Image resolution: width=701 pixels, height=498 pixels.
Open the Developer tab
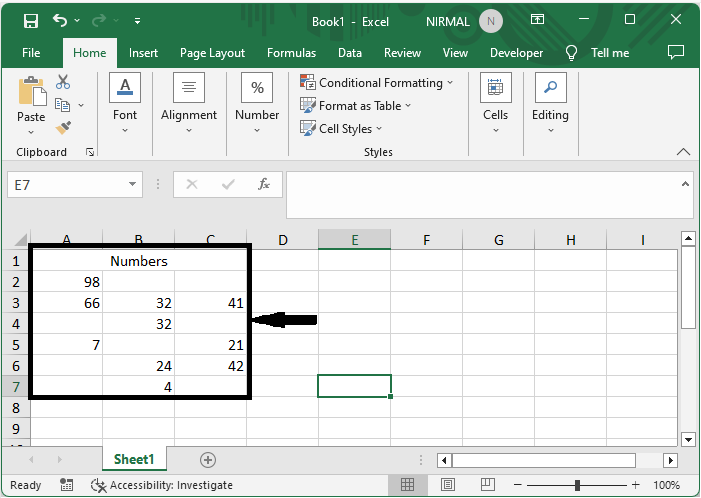516,53
